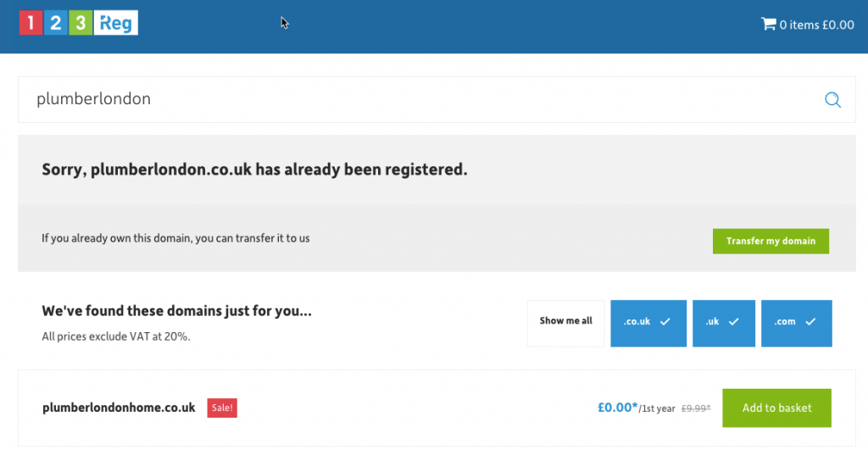Open the 0 items £0.00 basket link
Image resolution: width=868 pixels, height=449 pixels.
pyautogui.click(x=808, y=25)
